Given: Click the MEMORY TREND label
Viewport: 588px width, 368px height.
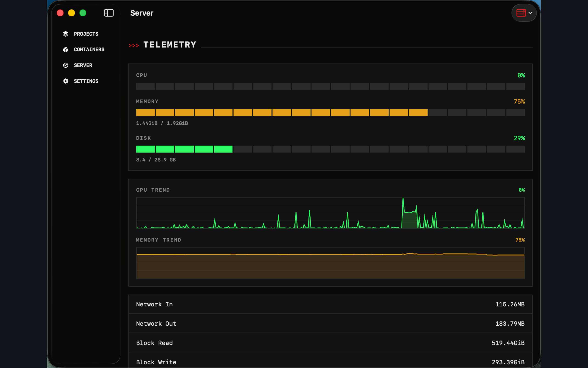Looking at the screenshot, I should point(159,240).
